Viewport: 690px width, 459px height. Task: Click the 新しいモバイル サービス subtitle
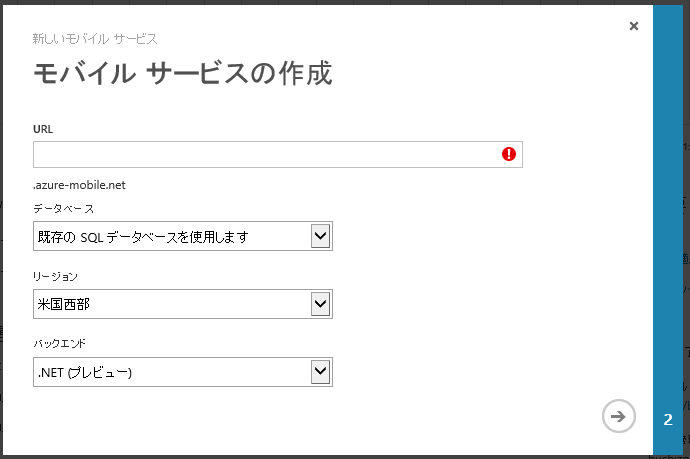pyautogui.click(x=95, y=39)
